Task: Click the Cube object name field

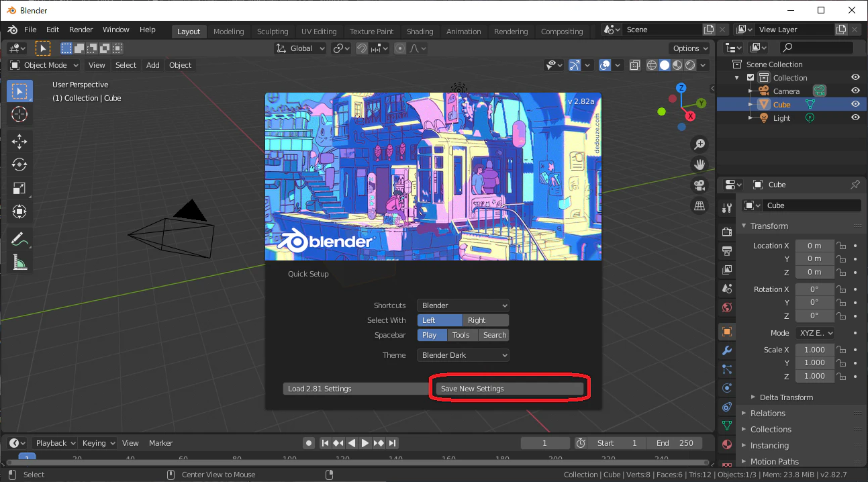Action: click(812, 205)
